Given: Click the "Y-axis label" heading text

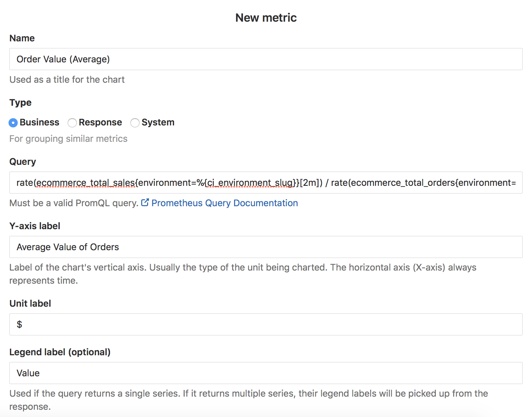Looking at the screenshot, I should click(x=35, y=226).
